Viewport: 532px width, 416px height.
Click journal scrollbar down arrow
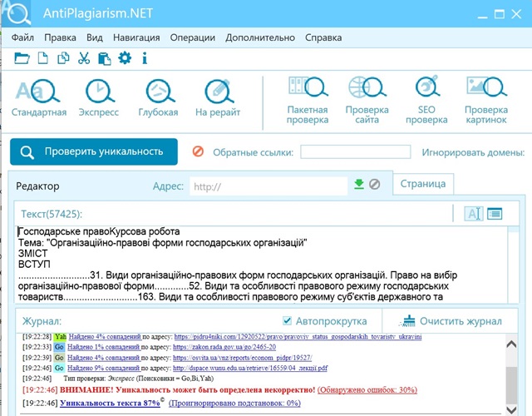[511, 409]
